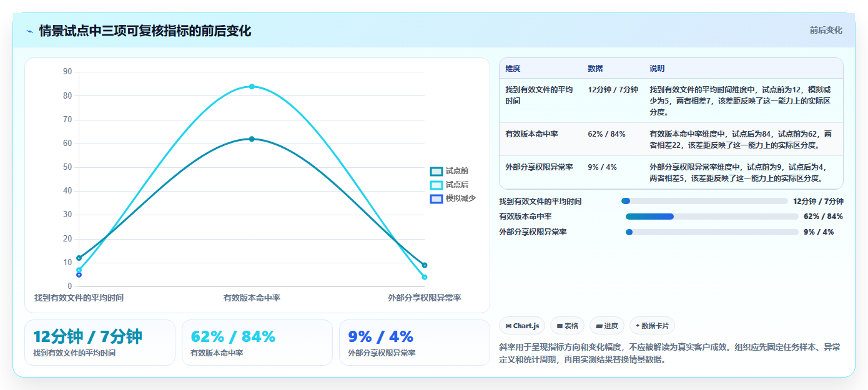
Task: Click the 12分钟 / 7分钟 value beside progress bar
Action: click(x=818, y=201)
